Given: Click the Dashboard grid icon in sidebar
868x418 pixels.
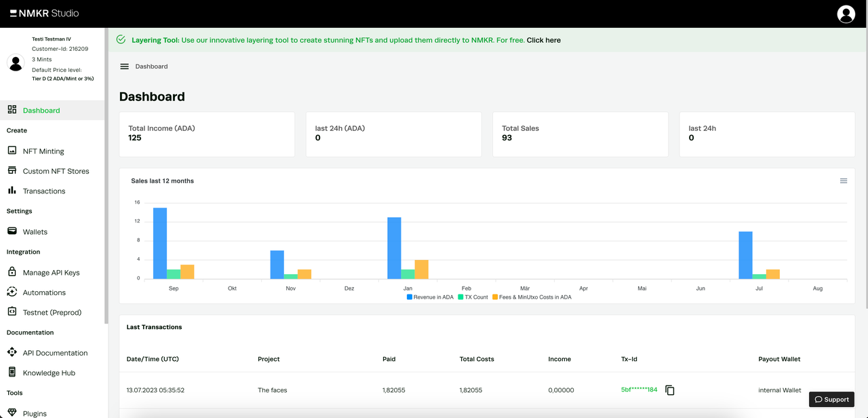Looking at the screenshot, I should click(12, 110).
